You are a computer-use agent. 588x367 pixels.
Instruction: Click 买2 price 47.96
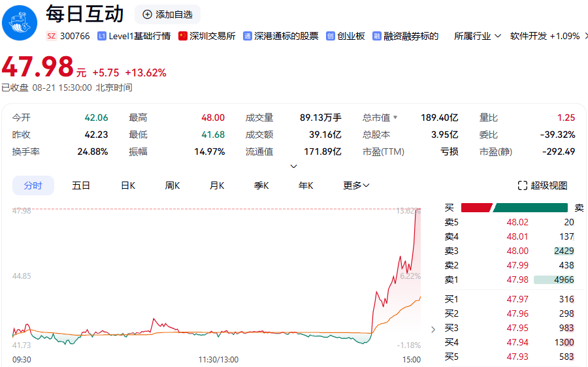tap(517, 313)
